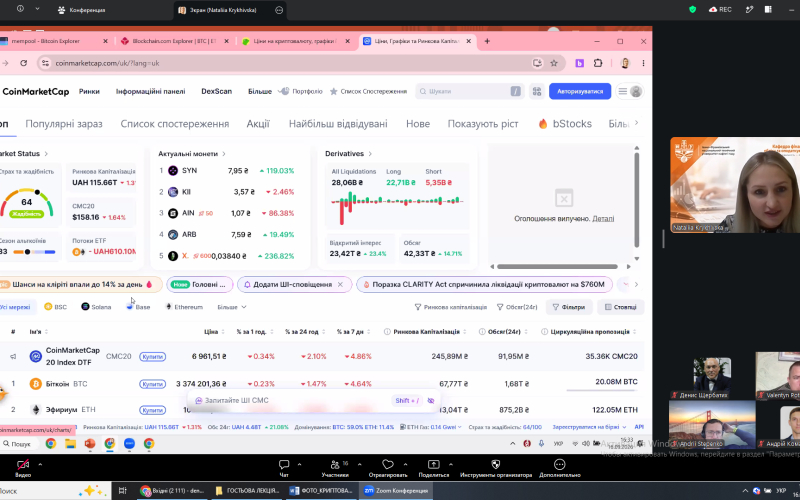Open Інформаційні панелі menu
This screenshot has width=800, height=500.
(x=151, y=91)
